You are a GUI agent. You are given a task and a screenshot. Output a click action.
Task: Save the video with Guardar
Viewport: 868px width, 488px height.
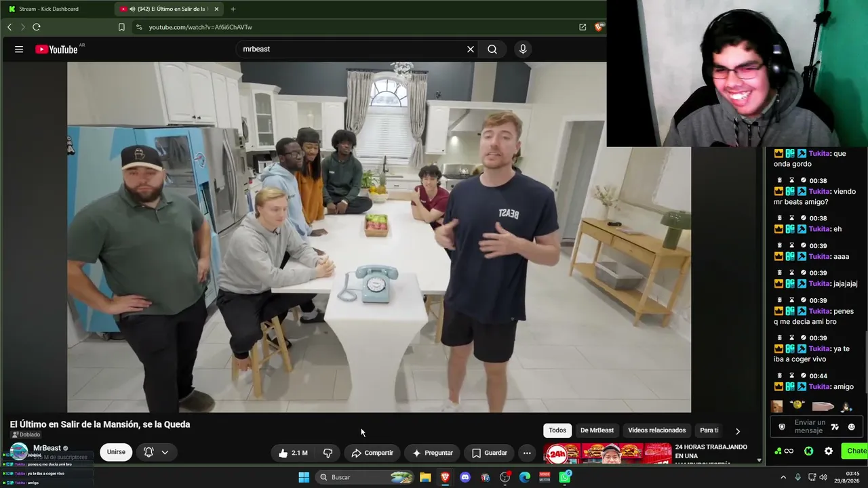(490, 453)
